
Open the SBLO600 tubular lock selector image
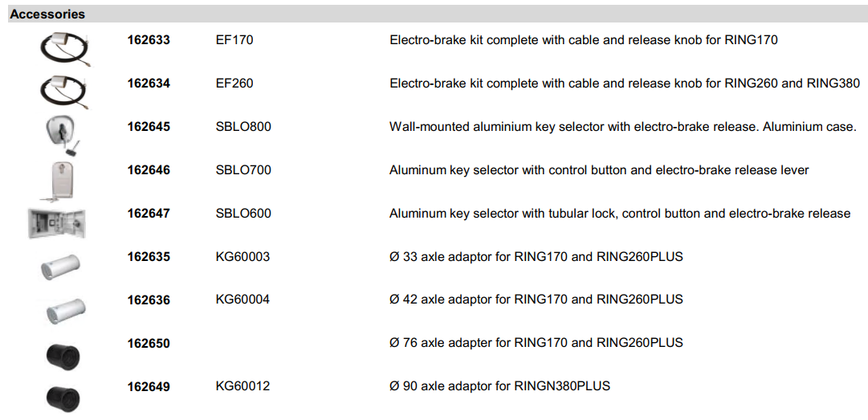[56, 222]
